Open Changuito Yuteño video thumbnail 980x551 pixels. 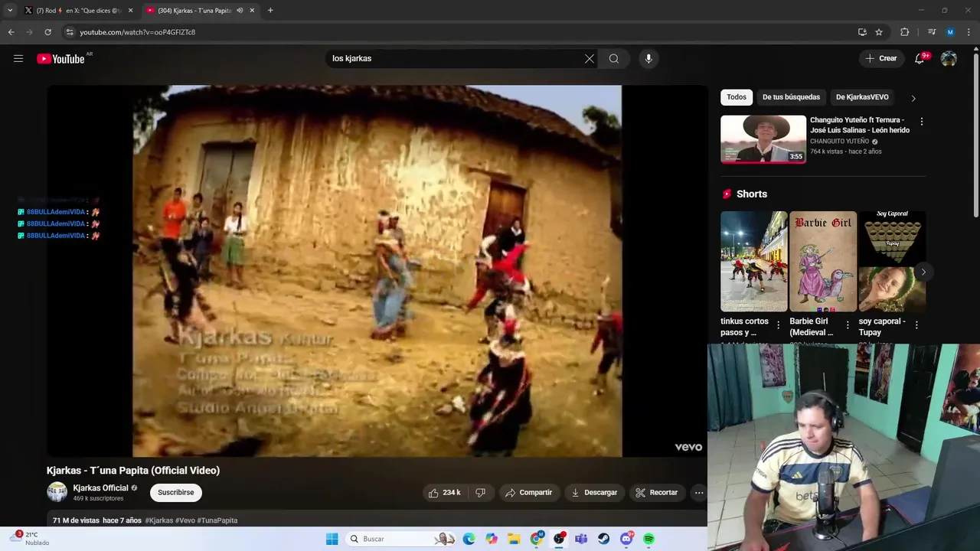pos(763,139)
